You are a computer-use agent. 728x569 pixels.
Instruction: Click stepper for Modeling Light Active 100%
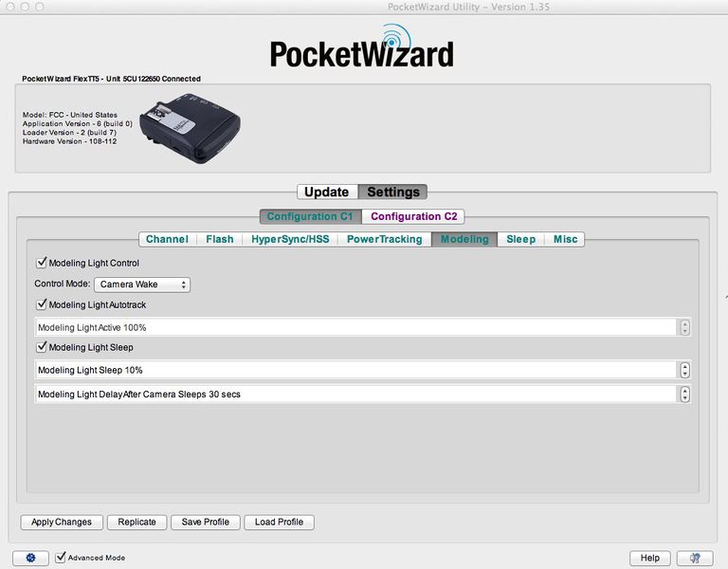coord(684,327)
